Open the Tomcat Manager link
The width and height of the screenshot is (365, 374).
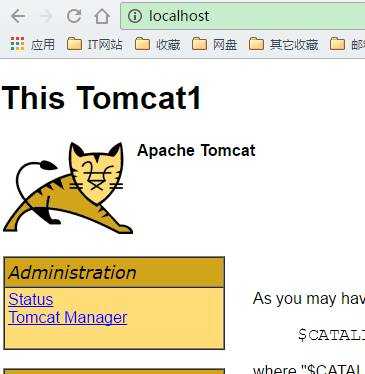(68, 317)
